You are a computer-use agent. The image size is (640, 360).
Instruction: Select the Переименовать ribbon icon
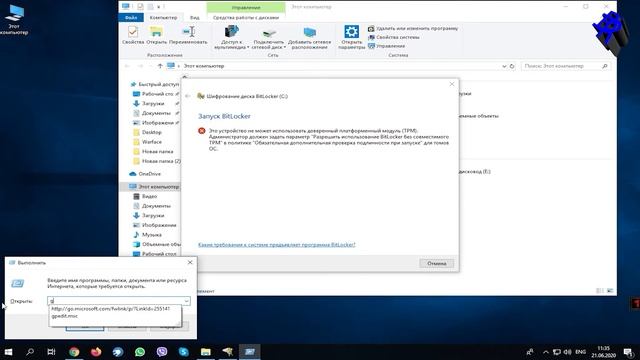188,35
